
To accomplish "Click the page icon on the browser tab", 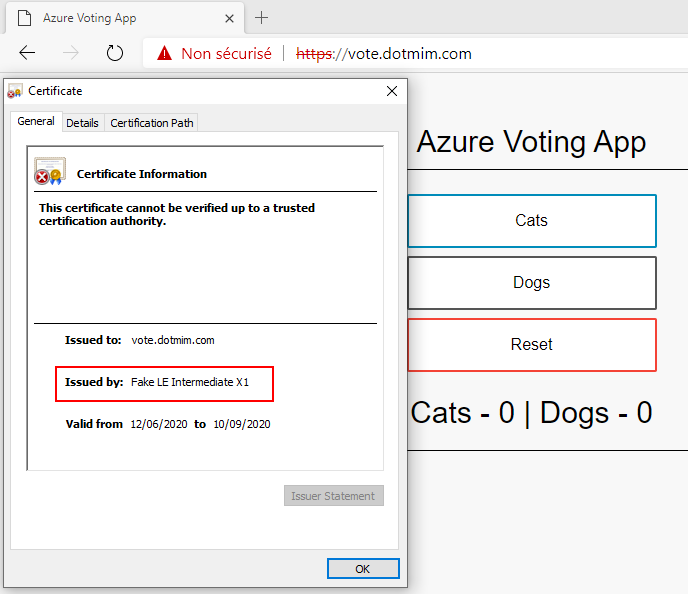I will 25,18.
